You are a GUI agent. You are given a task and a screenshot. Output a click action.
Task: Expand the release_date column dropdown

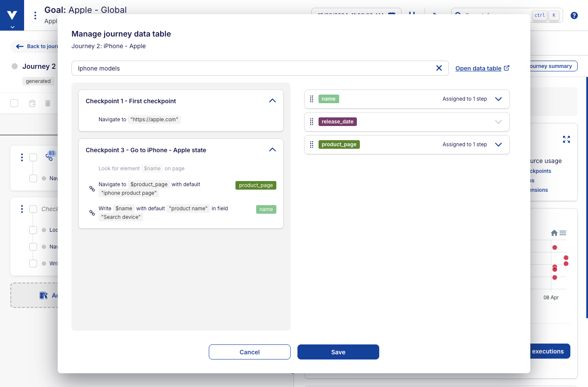pyautogui.click(x=498, y=122)
